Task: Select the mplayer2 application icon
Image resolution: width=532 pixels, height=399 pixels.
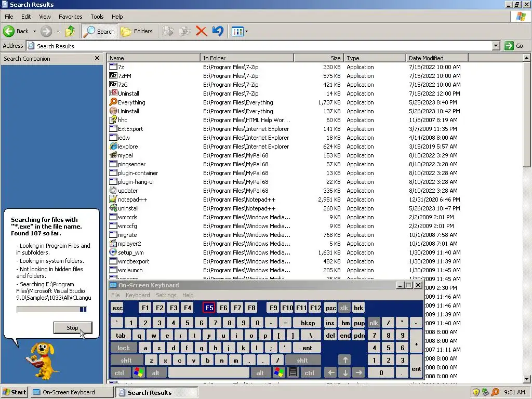Action: 113,243
